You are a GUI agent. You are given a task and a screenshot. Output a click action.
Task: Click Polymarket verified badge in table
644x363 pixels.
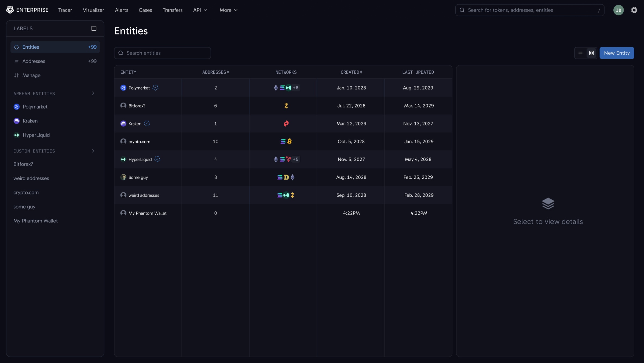(x=155, y=88)
